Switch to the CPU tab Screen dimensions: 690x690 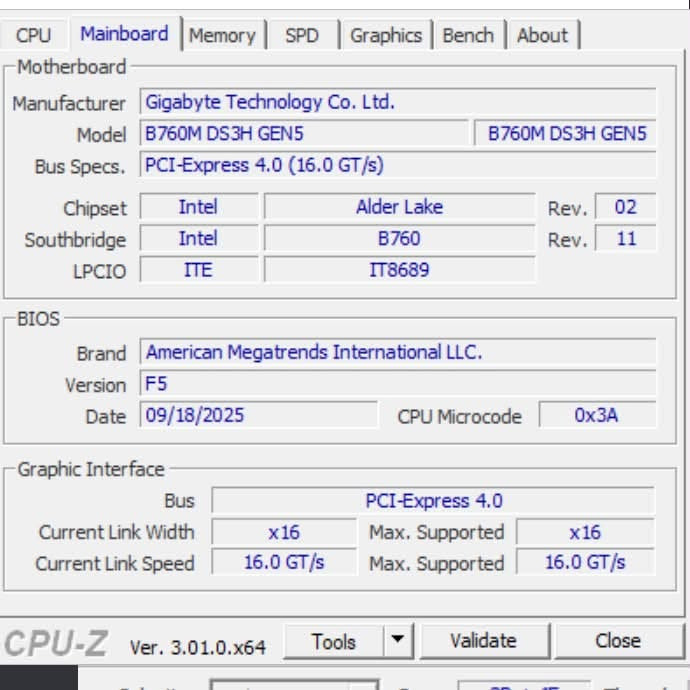click(33, 35)
